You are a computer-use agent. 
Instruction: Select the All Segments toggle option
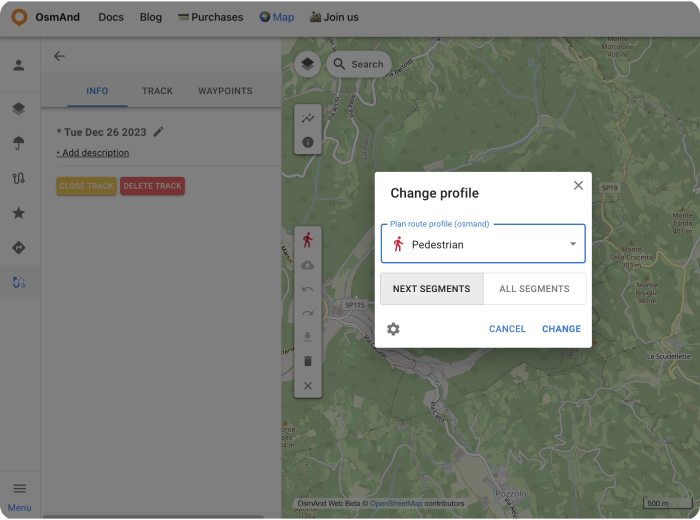tap(534, 289)
